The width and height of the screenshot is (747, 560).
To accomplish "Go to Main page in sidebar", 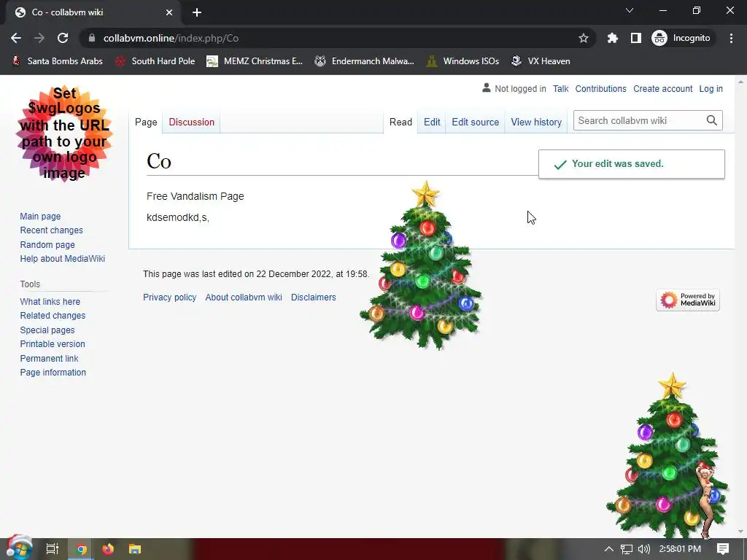I will click(x=41, y=216).
